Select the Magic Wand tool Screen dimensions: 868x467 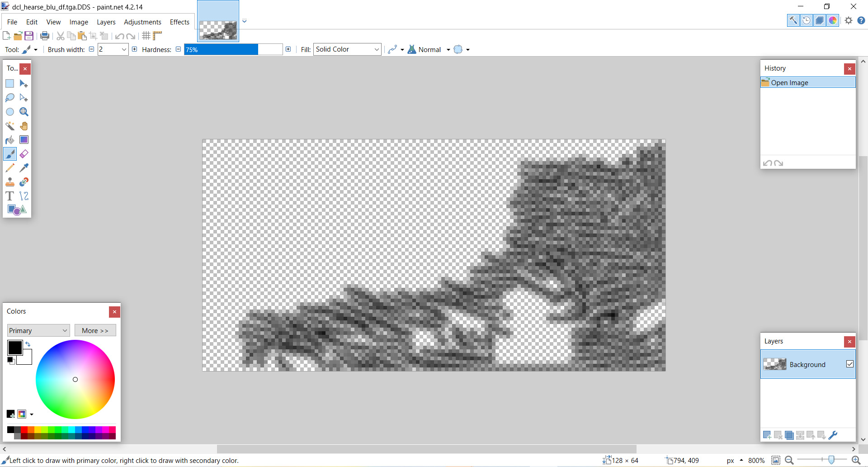point(10,126)
